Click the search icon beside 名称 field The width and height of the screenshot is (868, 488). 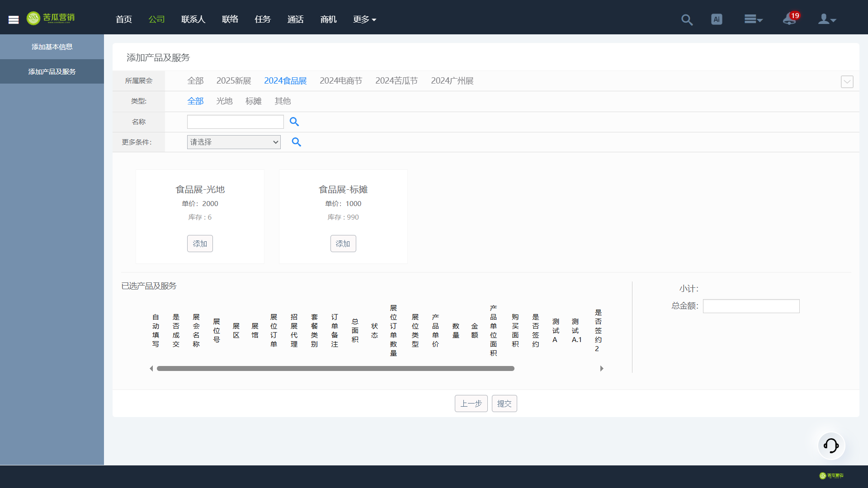coord(294,122)
